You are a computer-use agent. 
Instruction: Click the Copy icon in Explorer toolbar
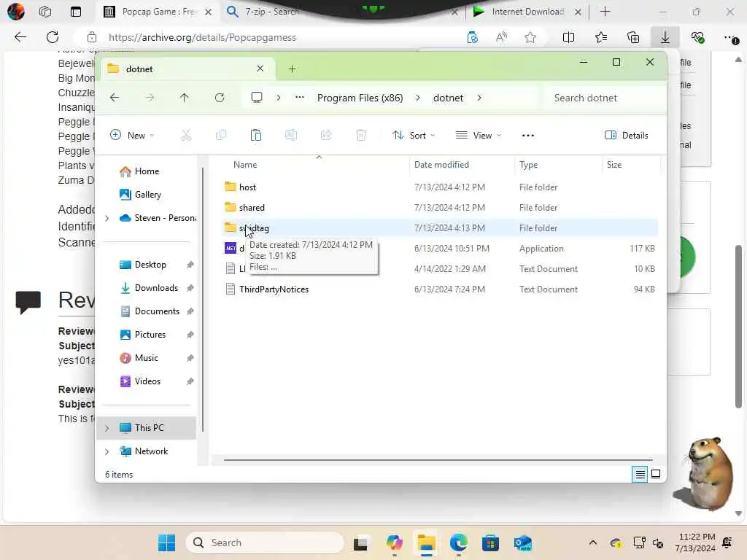click(221, 135)
